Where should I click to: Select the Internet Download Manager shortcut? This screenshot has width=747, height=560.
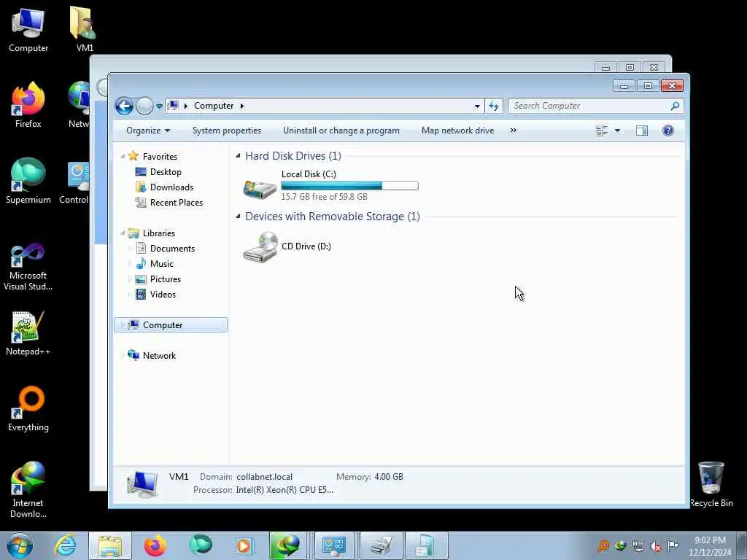[x=28, y=490]
